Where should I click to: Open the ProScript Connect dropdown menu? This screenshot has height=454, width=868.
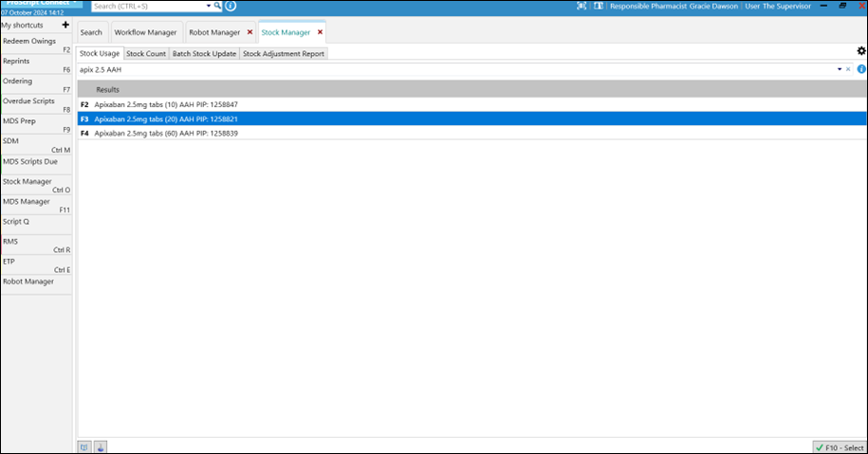coord(42,4)
